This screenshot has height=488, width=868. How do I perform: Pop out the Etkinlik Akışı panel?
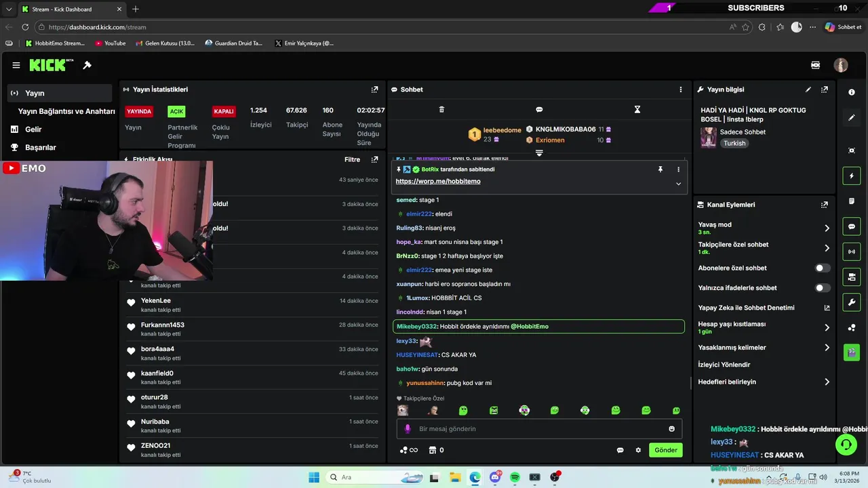point(374,160)
